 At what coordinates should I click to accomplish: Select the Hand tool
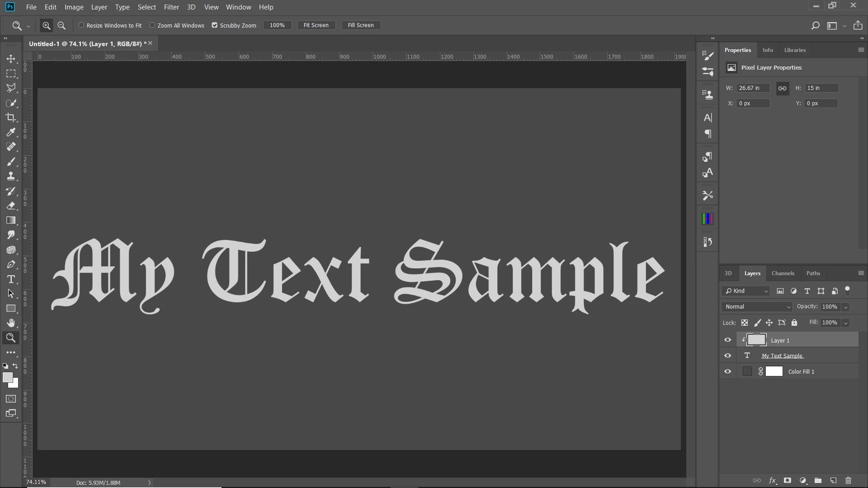[x=11, y=323]
